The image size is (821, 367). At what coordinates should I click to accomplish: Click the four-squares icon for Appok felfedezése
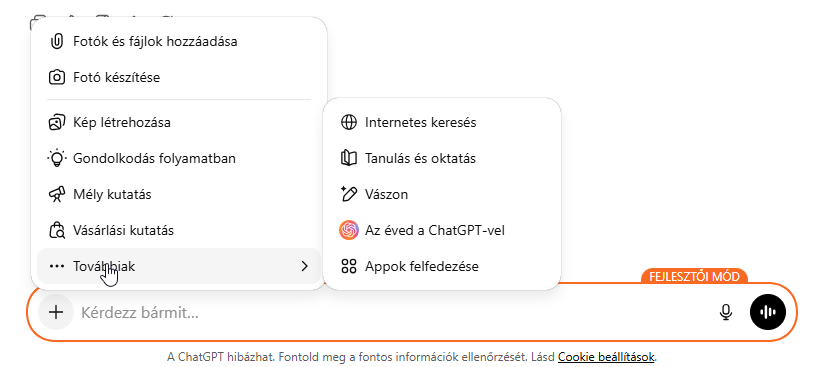point(349,266)
